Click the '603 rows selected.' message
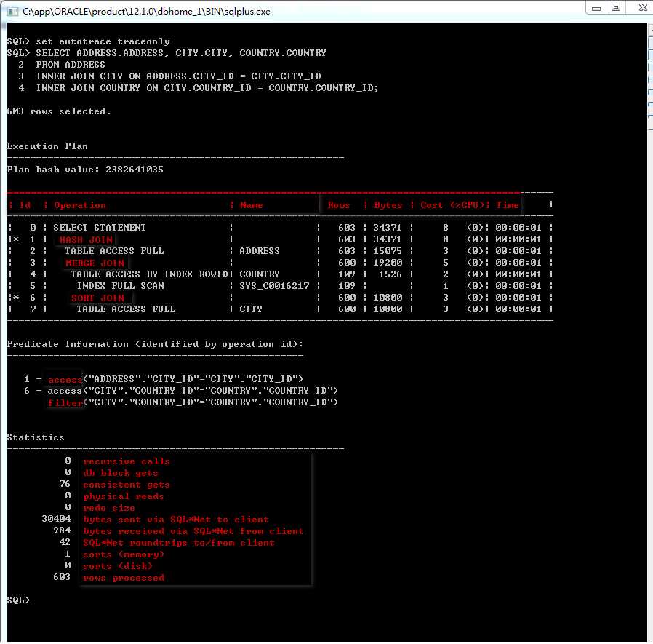 (59, 111)
